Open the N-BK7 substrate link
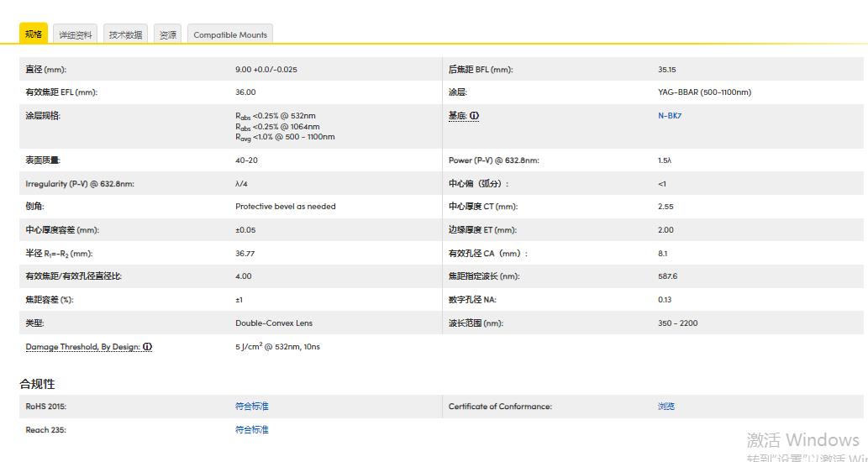 670,116
